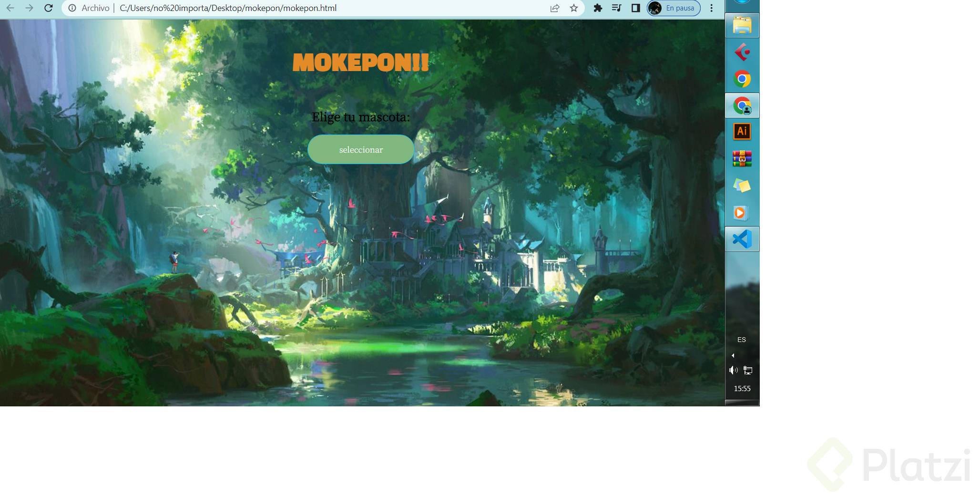Open File Explorer from the taskbar
This screenshot has width=980, height=497.
coord(742,25)
